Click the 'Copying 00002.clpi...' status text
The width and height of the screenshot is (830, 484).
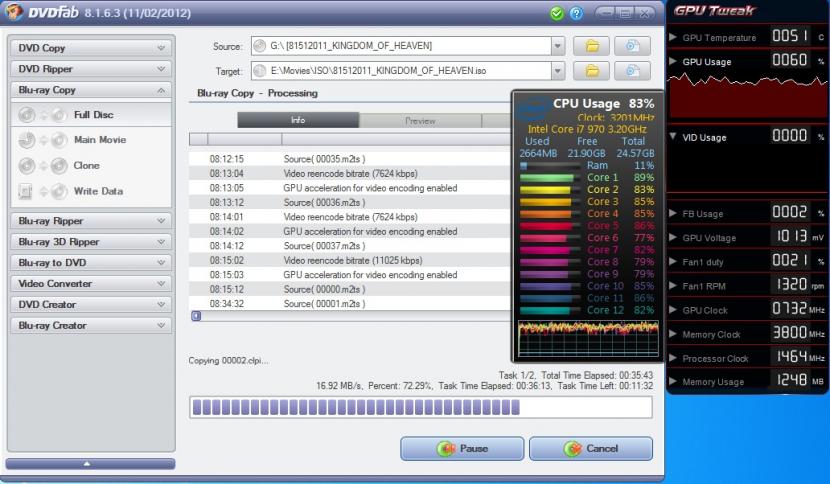tap(228, 361)
